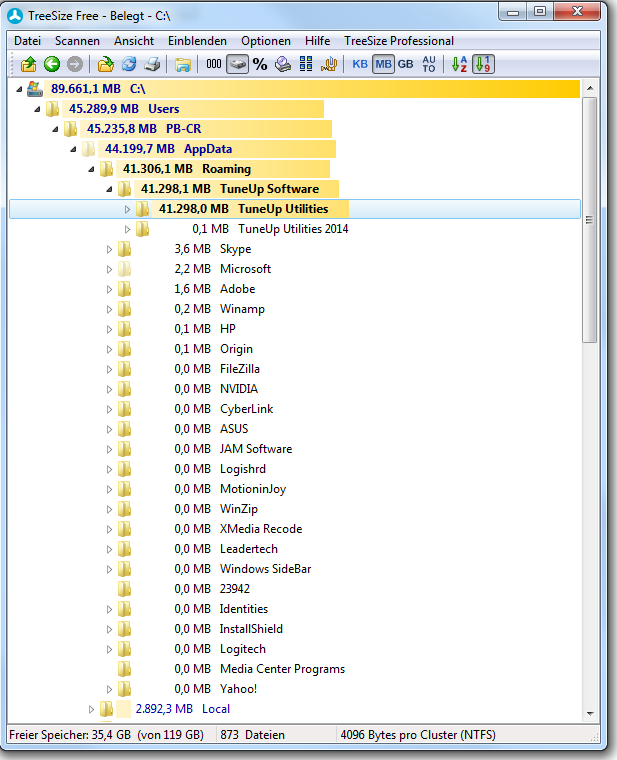617x760 pixels.
Task: Click the Origin folder icon
Action: tap(125, 349)
